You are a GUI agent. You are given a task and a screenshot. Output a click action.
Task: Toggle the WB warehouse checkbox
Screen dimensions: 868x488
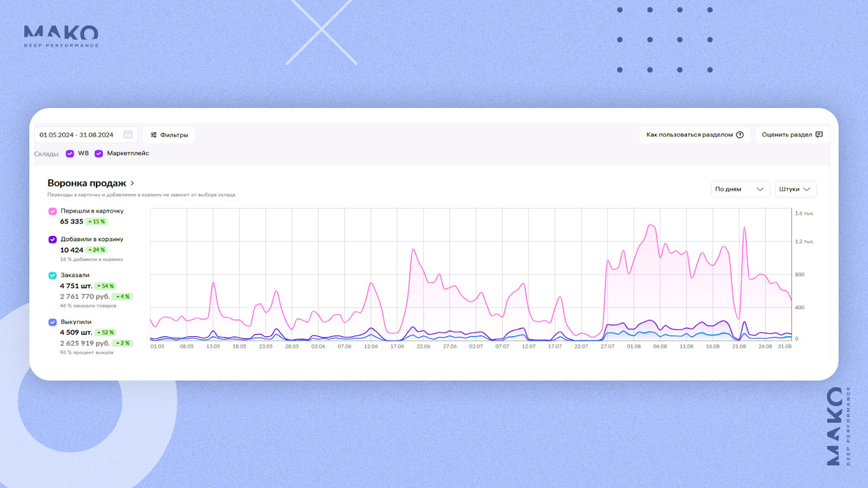pyautogui.click(x=70, y=153)
